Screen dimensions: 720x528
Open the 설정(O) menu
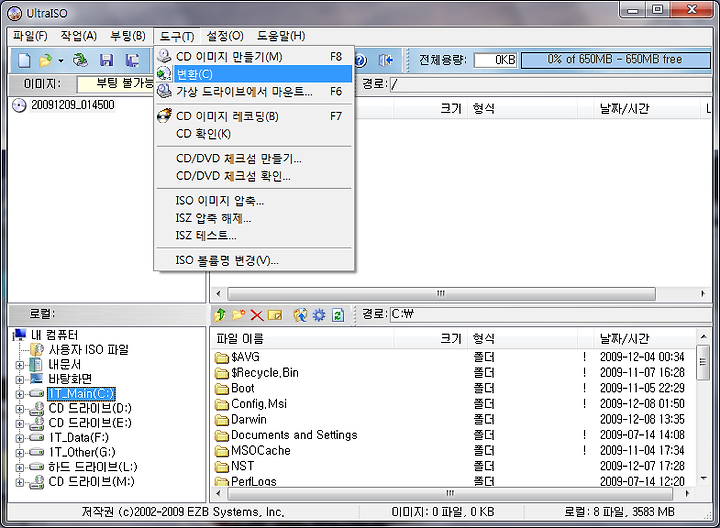point(225,36)
